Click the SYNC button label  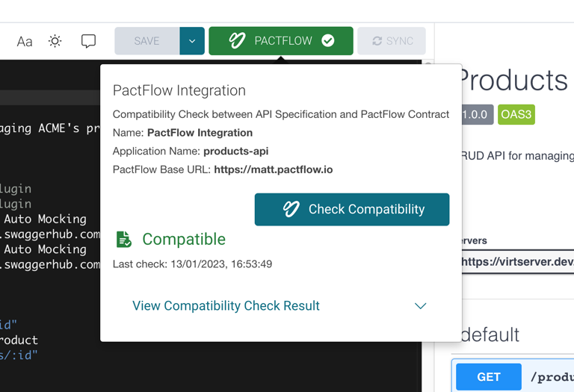coord(400,41)
